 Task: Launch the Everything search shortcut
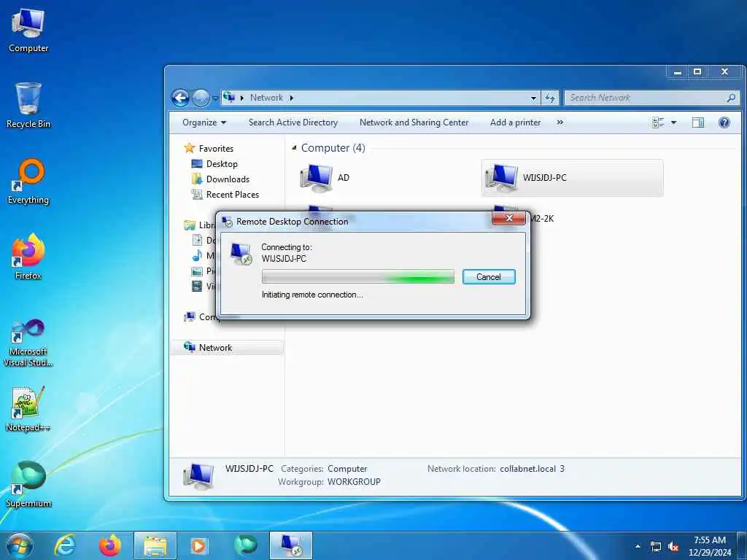tap(28, 182)
